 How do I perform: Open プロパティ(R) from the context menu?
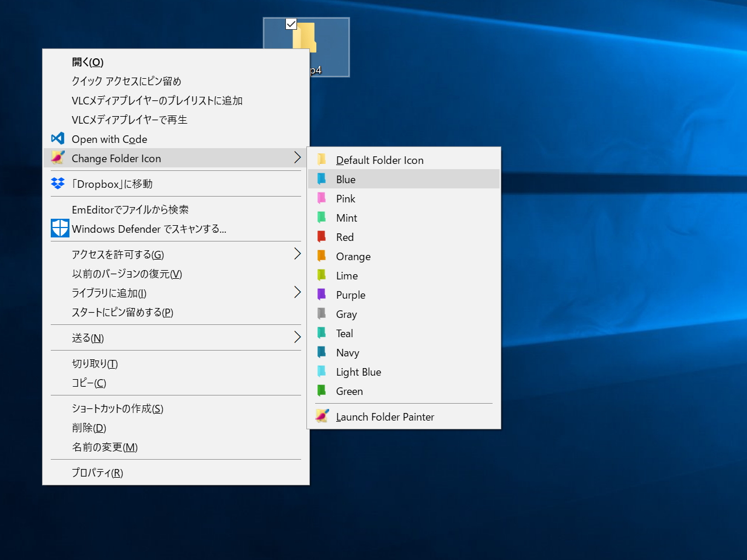click(176, 473)
